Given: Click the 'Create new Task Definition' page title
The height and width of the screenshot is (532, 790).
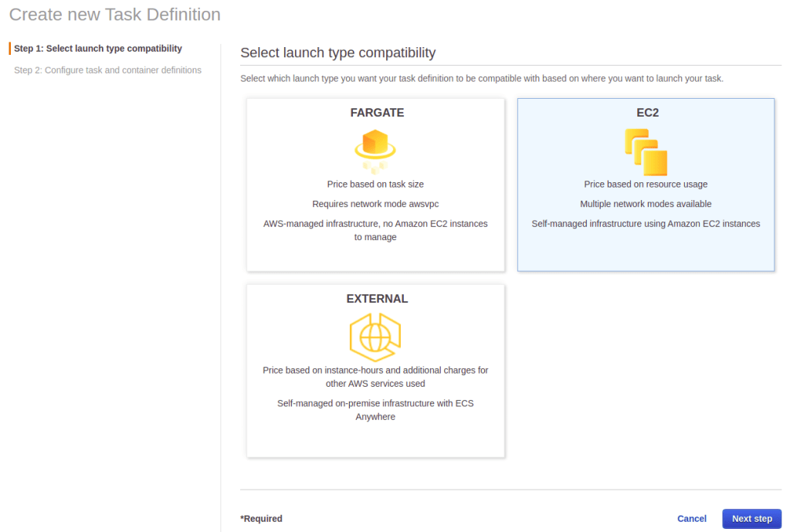Looking at the screenshot, I should pos(115,15).
